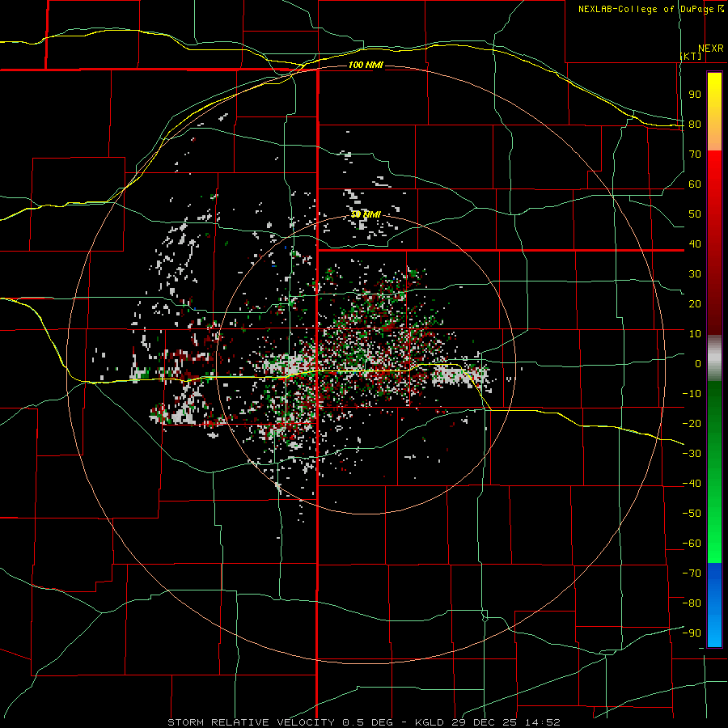This screenshot has height=728, width=728.
Task: Click the KGLD radar site identifier
Action: pyautogui.click(x=429, y=722)
